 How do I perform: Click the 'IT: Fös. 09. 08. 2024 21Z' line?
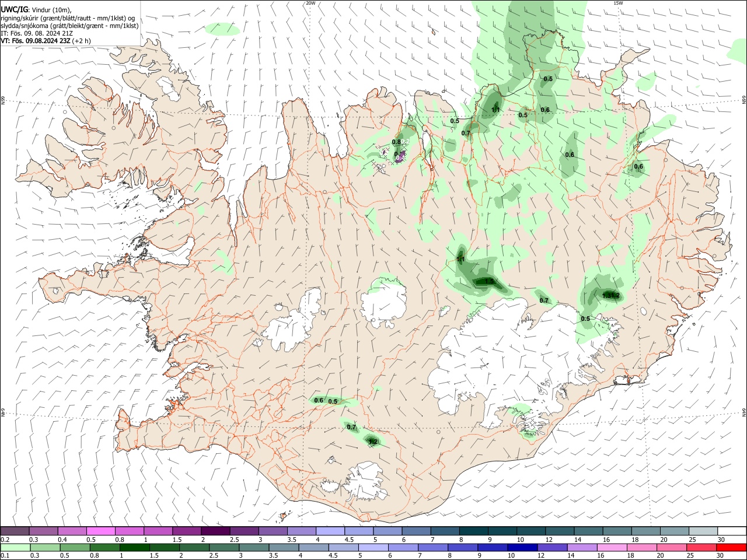(37, 33)
